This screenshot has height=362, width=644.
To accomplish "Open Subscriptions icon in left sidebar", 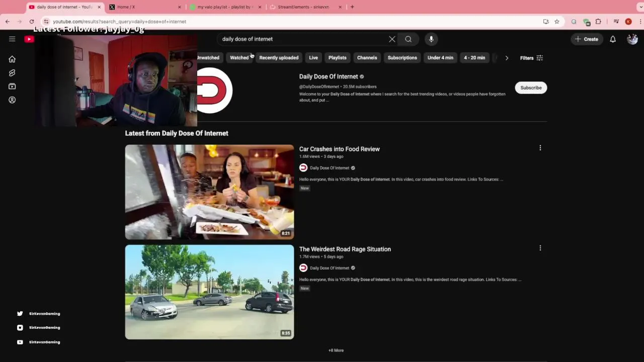I will [12, 86].
